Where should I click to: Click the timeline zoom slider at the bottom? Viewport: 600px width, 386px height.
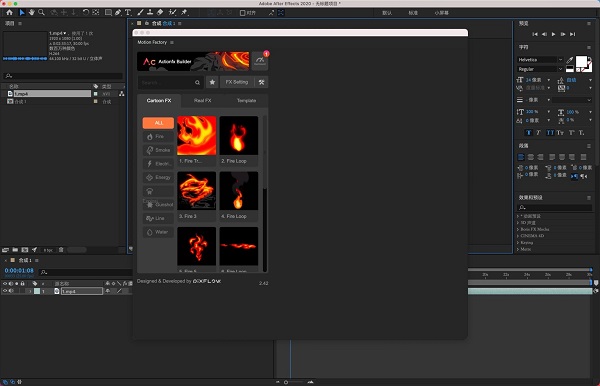[x=293, y=382]
